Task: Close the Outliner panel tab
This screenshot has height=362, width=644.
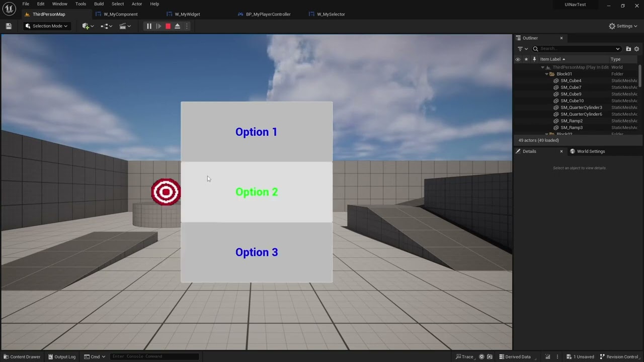Action: 561,38
